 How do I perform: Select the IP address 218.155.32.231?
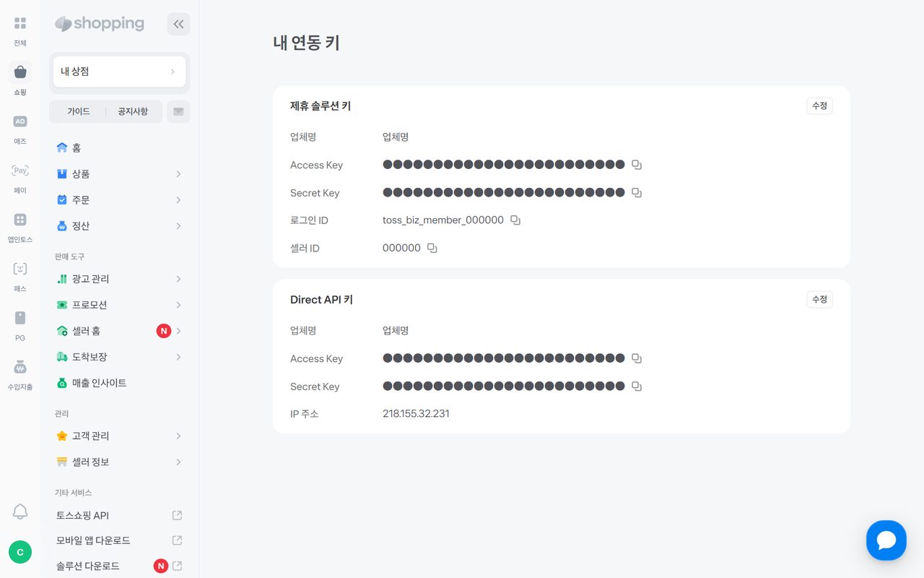point(416,414)
